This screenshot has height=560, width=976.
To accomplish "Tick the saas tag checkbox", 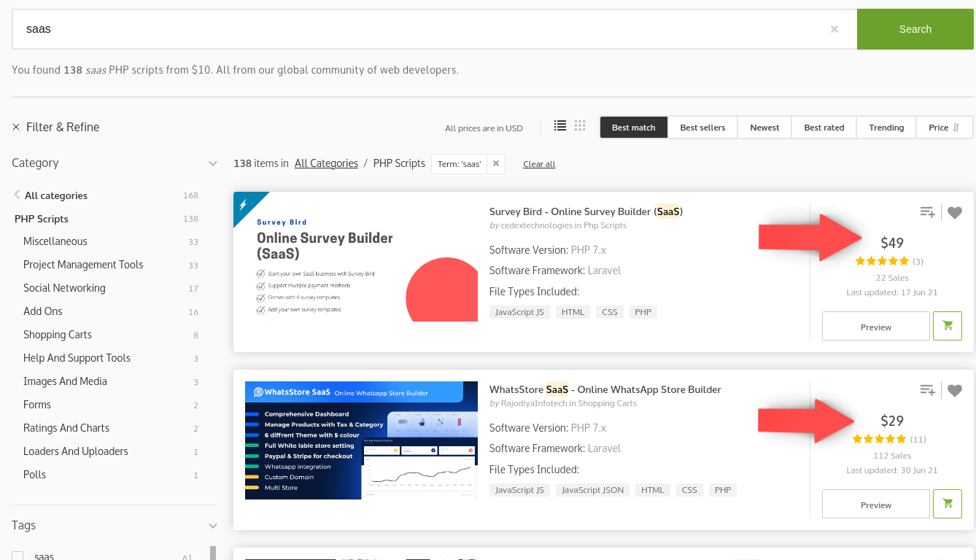I will (18, 556).
